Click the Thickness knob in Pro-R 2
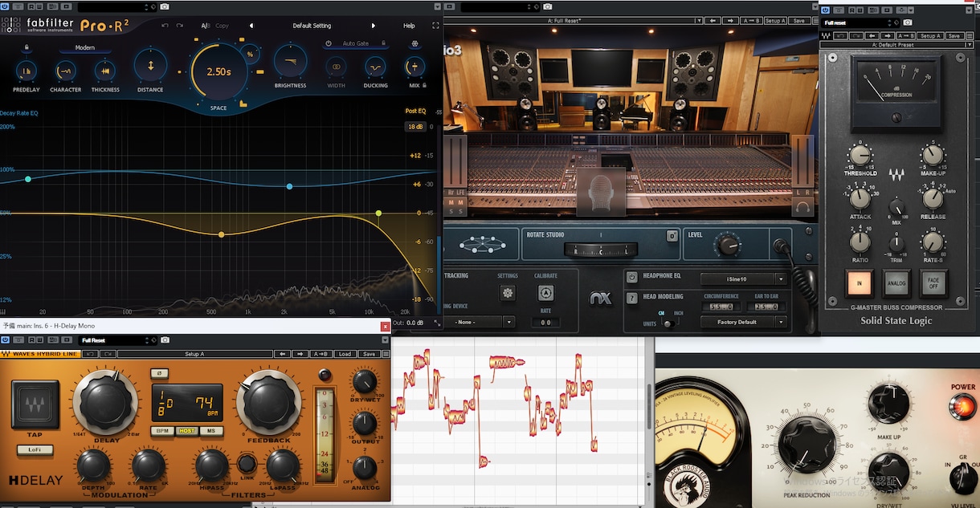980x508 pixels. tap(104, 71)
